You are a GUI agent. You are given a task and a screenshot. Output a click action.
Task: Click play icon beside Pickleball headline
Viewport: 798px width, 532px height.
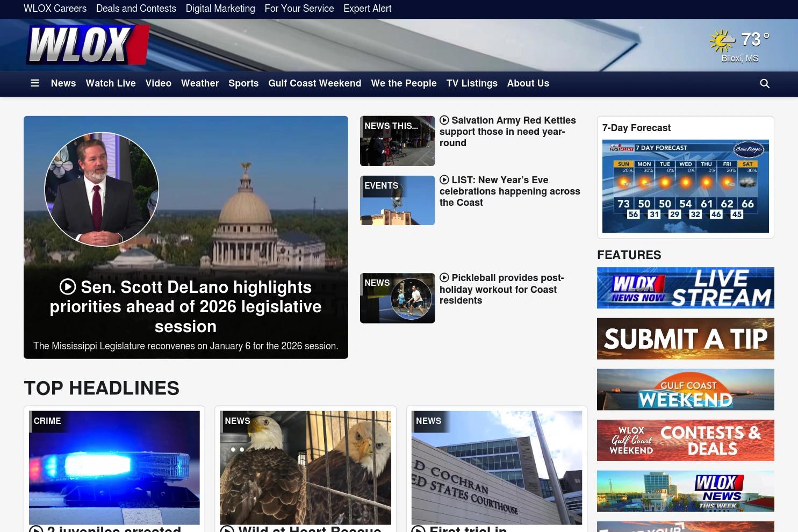pos(444,278)
